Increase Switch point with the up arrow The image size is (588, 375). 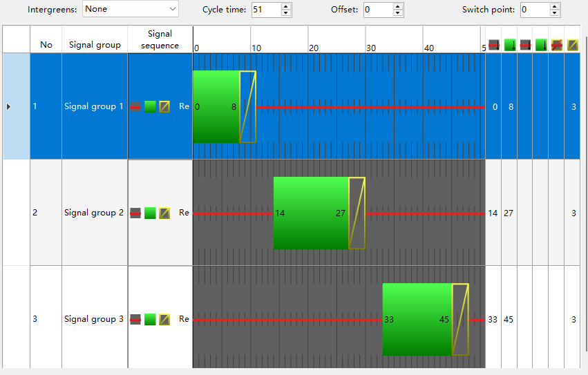(555, 6)
